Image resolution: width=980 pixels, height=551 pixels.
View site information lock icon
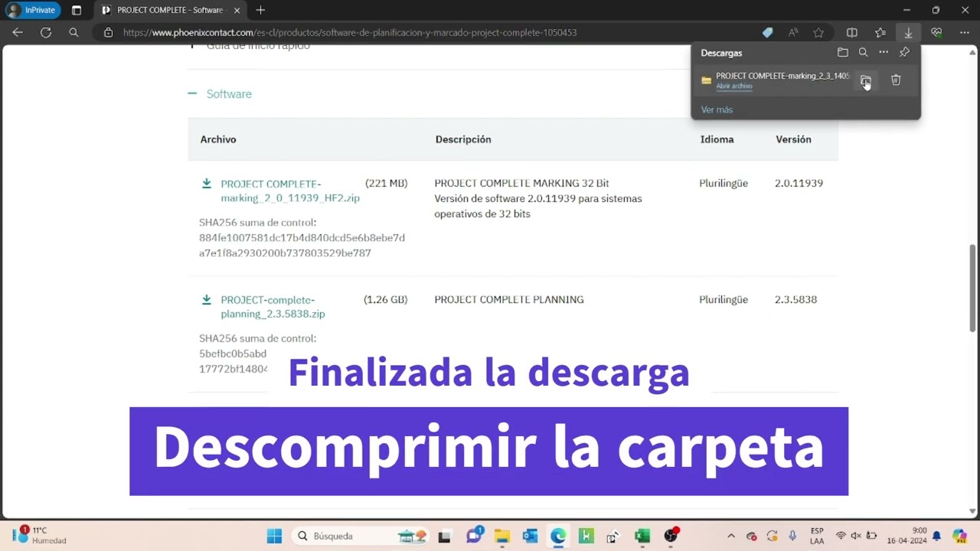(108, 33)
